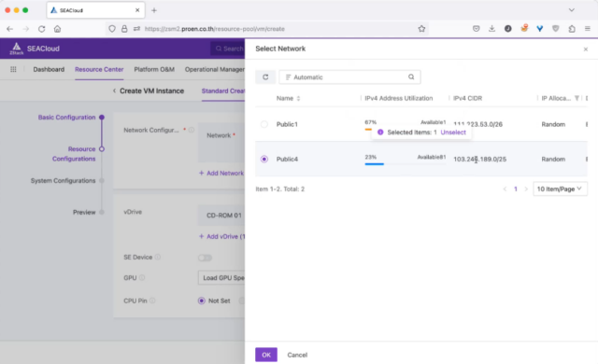Image resolution: width=598 pixels, height=364 pixels.
Task: Click Public4 network name text
Action: (287, 159)
